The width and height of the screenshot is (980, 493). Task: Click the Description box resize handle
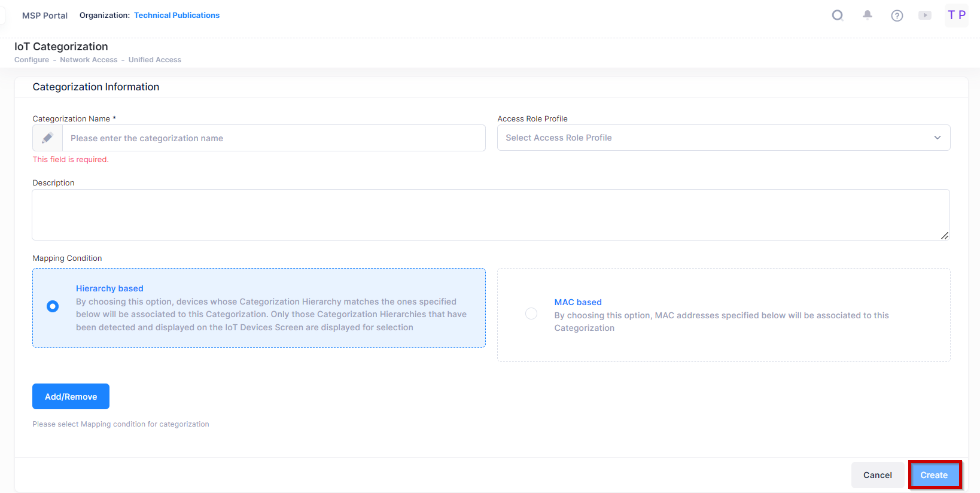pos(944,236)
